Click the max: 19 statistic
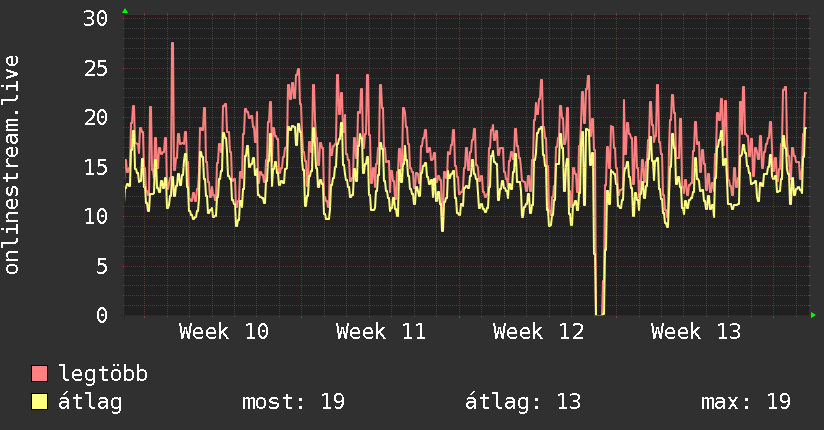 point(746,402)
